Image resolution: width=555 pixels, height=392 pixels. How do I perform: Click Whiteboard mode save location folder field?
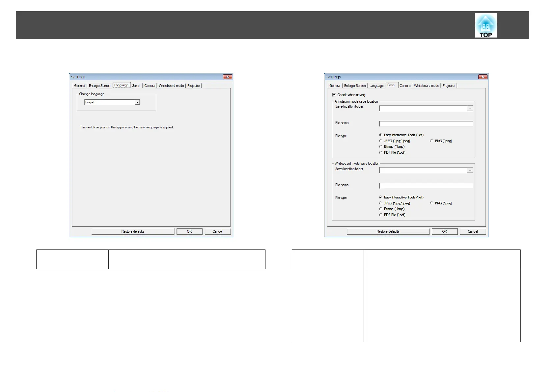tap(423, 170)
